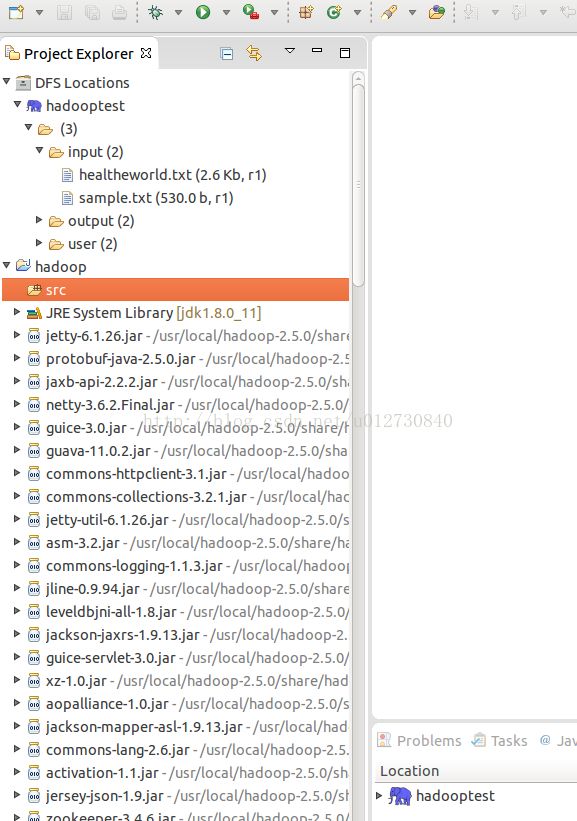
Task: Click the commons-lang-2.6.jar jar icon
Action: 34,750
